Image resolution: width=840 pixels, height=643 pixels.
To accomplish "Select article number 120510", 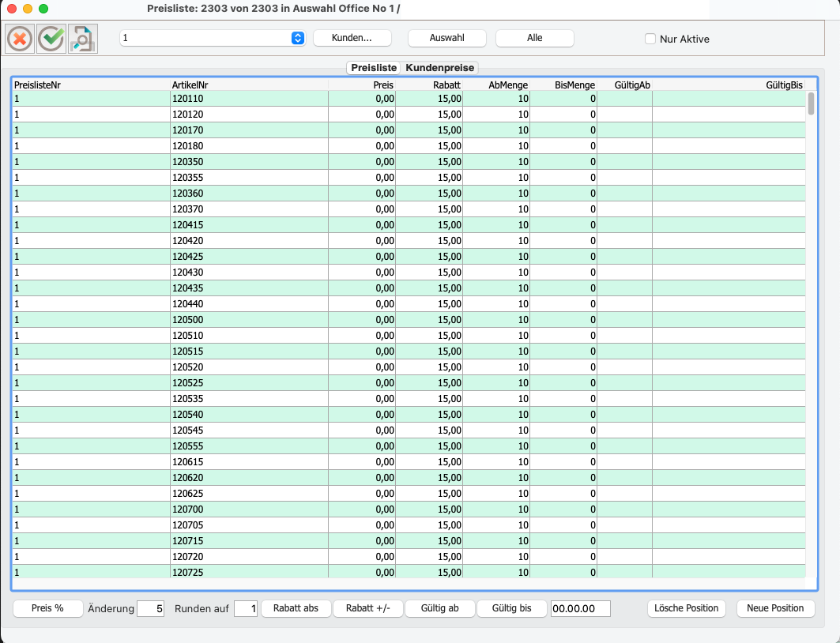I will pos(187,335).
